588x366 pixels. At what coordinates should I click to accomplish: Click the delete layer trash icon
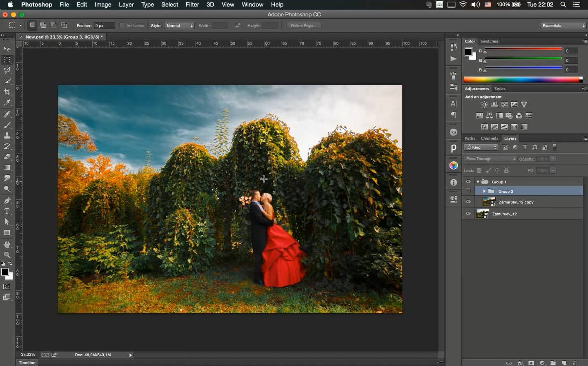(x=575, y=363)
